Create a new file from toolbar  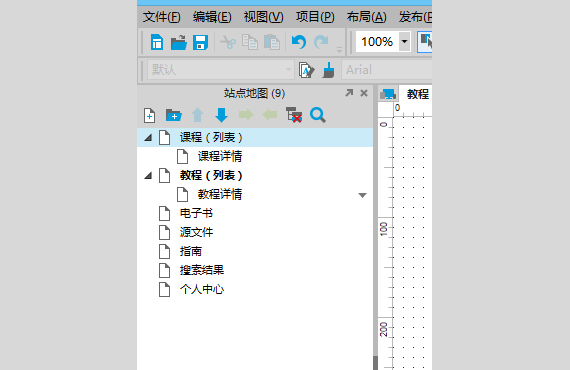(x=157, y=42)
